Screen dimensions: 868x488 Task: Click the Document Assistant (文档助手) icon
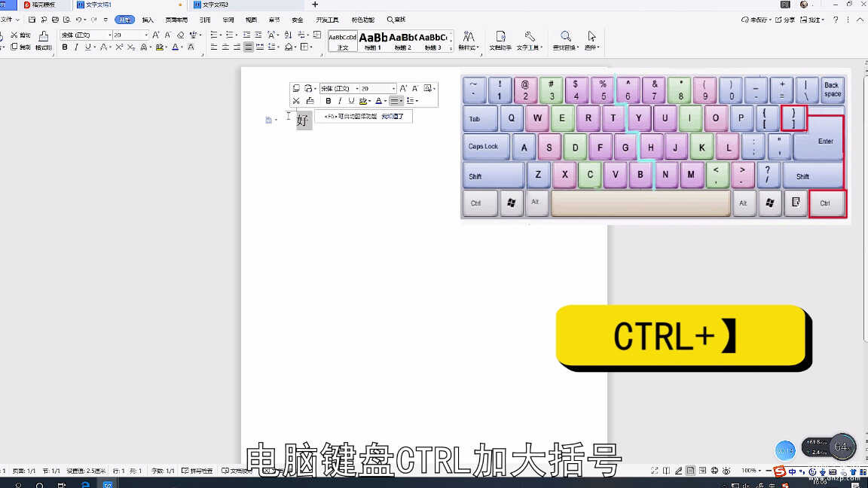[x=500, y=37]
